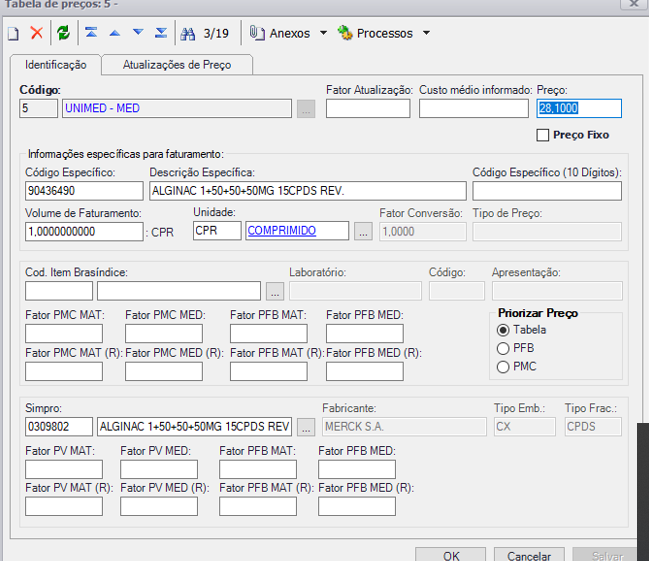The image size is (649, 561).
Task: Click the Fator Atualização field
Action: coord(368,108)
